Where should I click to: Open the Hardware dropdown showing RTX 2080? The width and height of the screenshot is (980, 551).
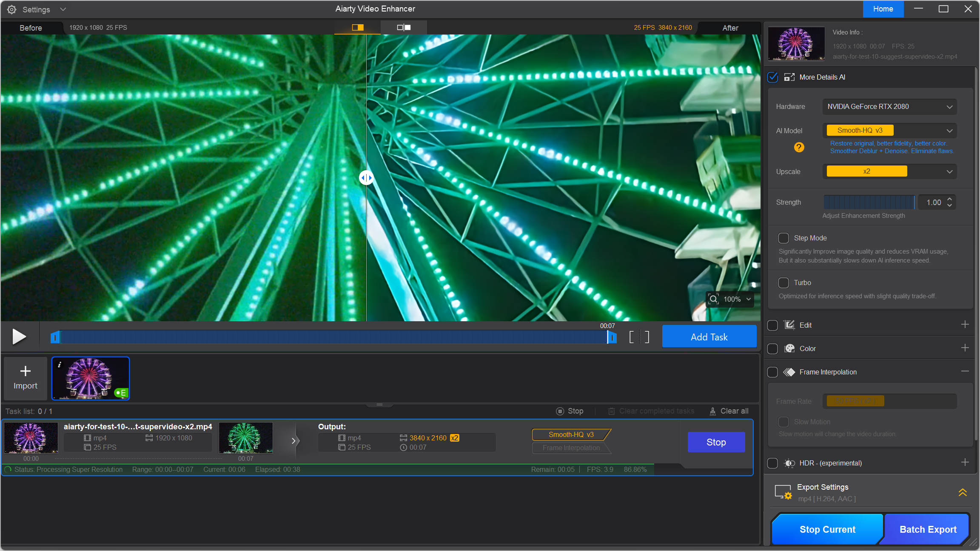(x=889, y=107)
